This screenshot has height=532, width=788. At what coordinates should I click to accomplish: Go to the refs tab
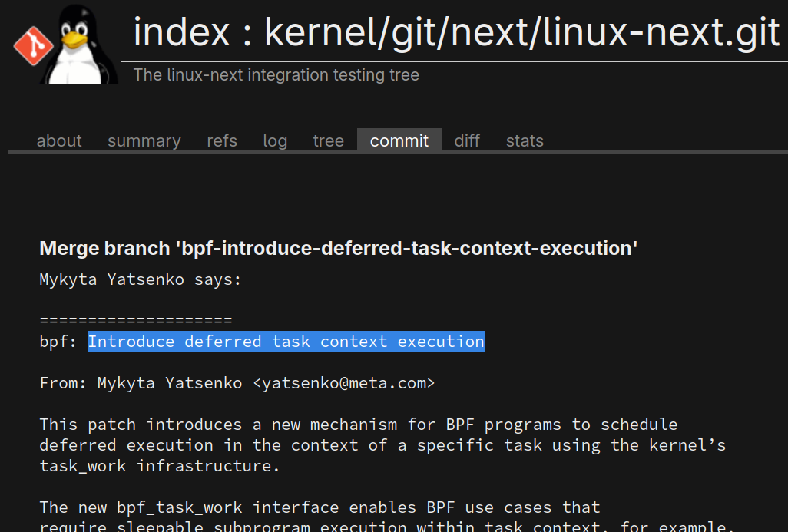222,141
